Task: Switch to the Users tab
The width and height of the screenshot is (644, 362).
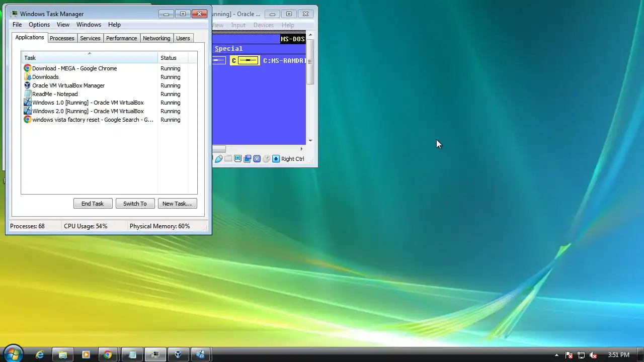Action: coord(183,38)
